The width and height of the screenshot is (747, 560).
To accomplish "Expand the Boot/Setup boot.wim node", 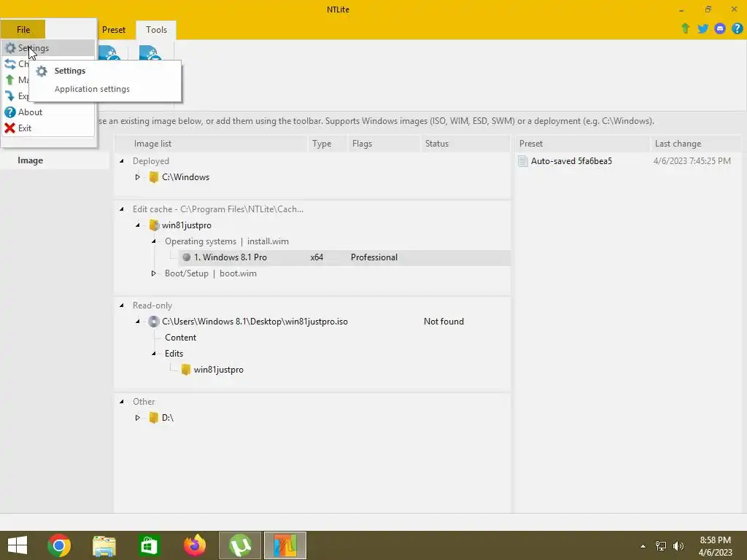I will pos(154,273).
